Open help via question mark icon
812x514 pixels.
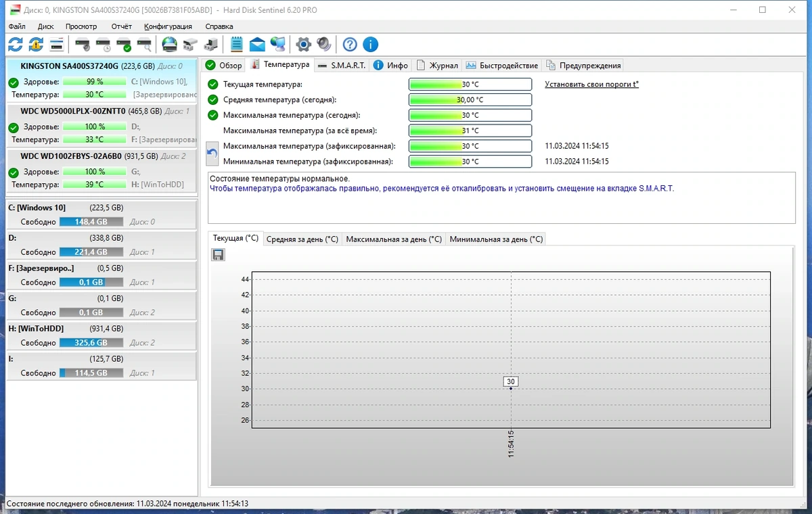coord(350,45)
